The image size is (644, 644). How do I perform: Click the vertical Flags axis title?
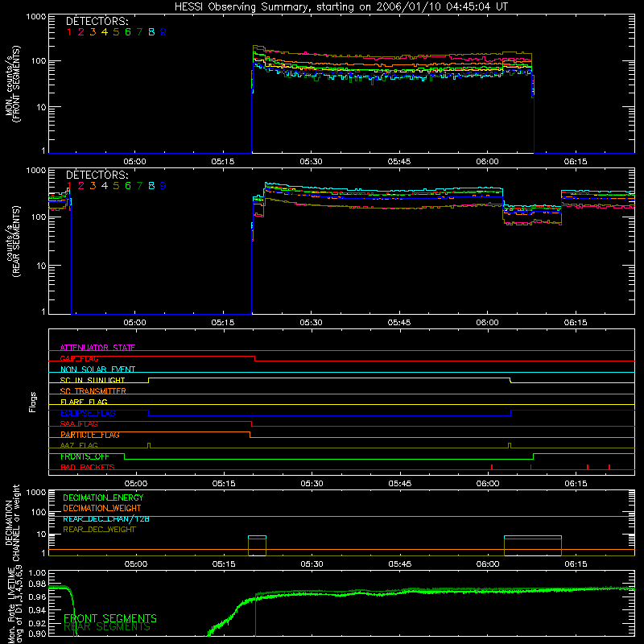pyautogui.click(x=32, y=402)
